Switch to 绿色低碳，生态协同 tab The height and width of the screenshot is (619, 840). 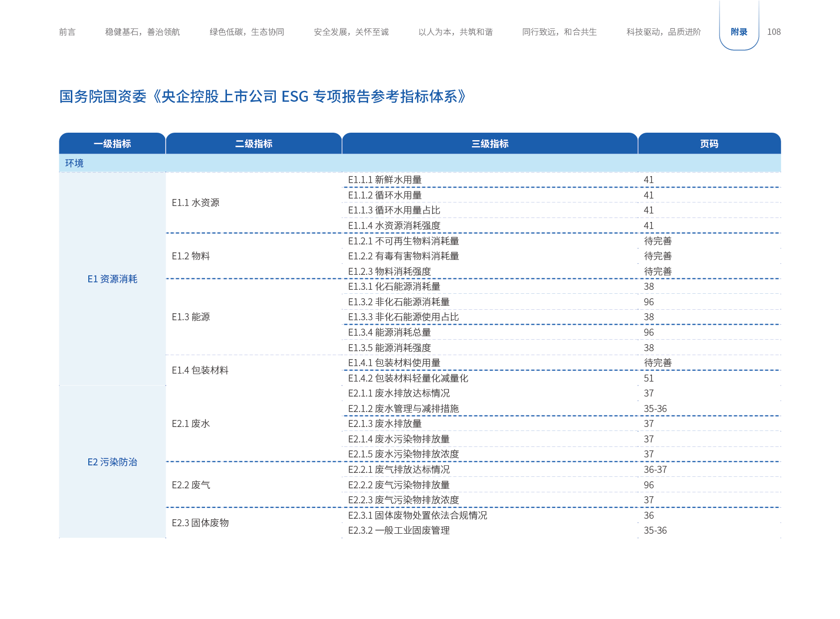[246, 32]
